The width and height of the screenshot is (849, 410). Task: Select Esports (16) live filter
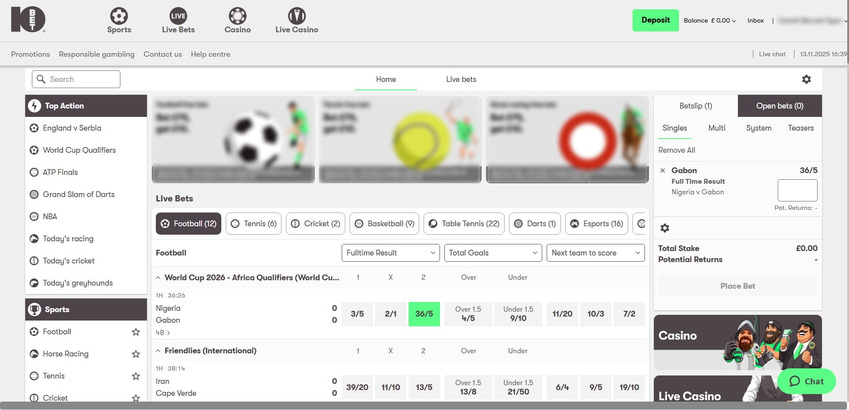click(x=597, y=224)
